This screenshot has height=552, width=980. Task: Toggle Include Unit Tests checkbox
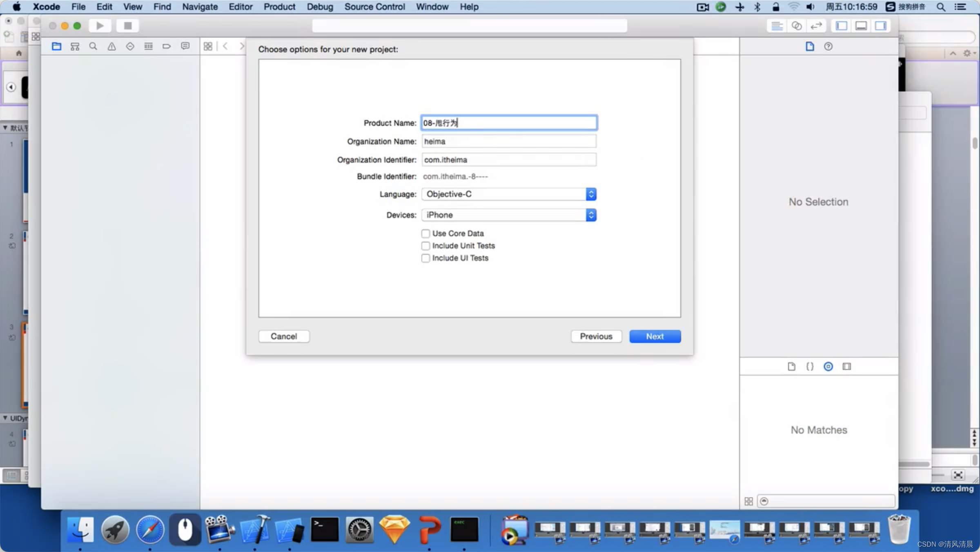425,245
